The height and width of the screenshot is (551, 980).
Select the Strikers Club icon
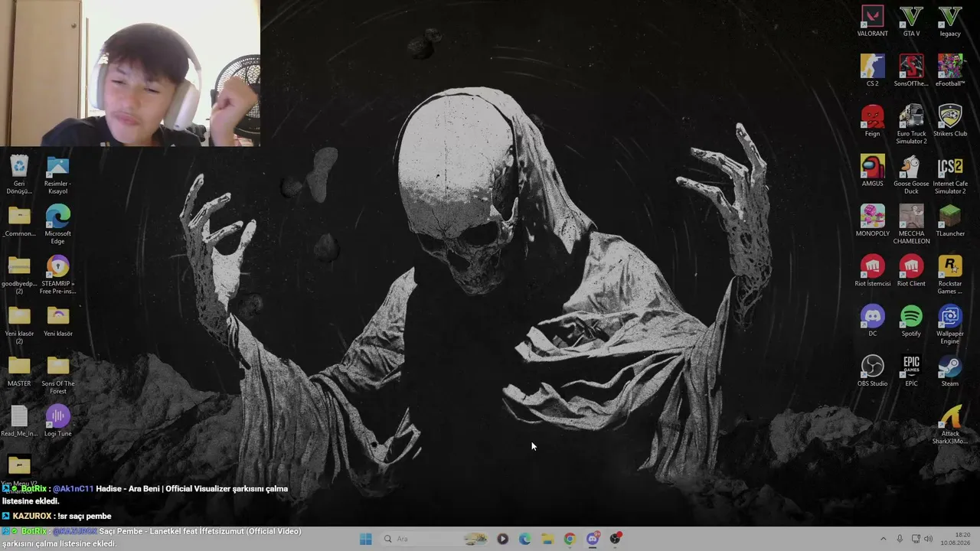coord(950,121)
